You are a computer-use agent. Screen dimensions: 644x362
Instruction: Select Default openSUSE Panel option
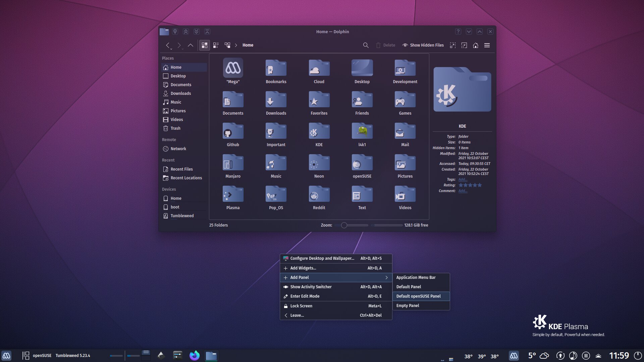click(x=421, y=296)
